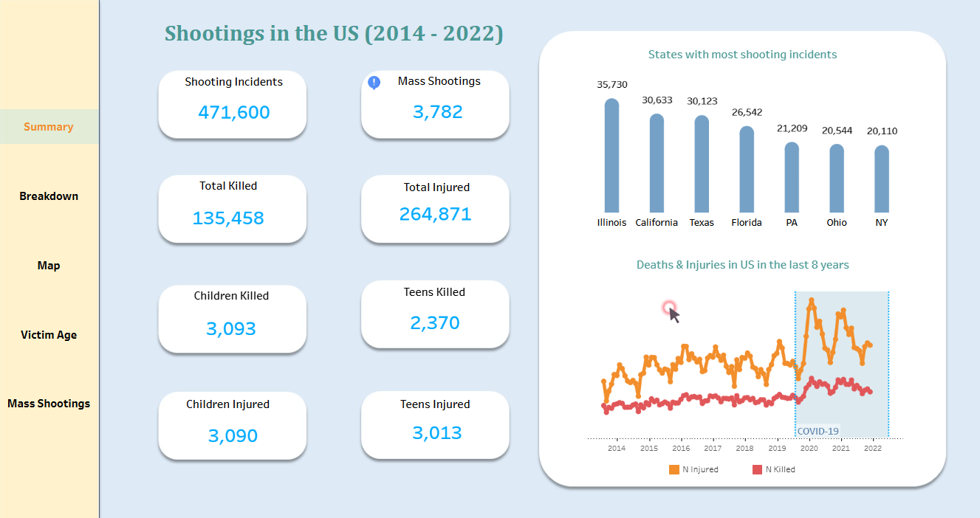Click the Texas bar in chart
The image size is (980, 518).
point(702,165)
